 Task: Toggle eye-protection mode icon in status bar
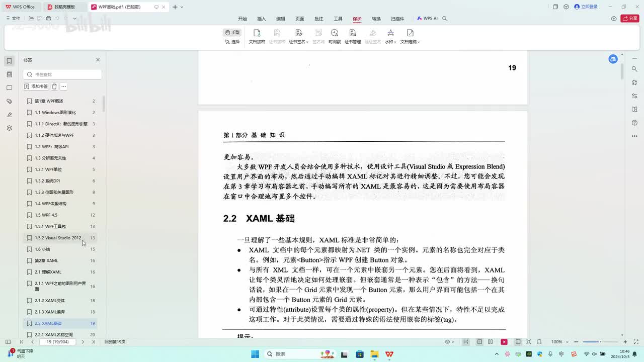(x=448, y=342)
